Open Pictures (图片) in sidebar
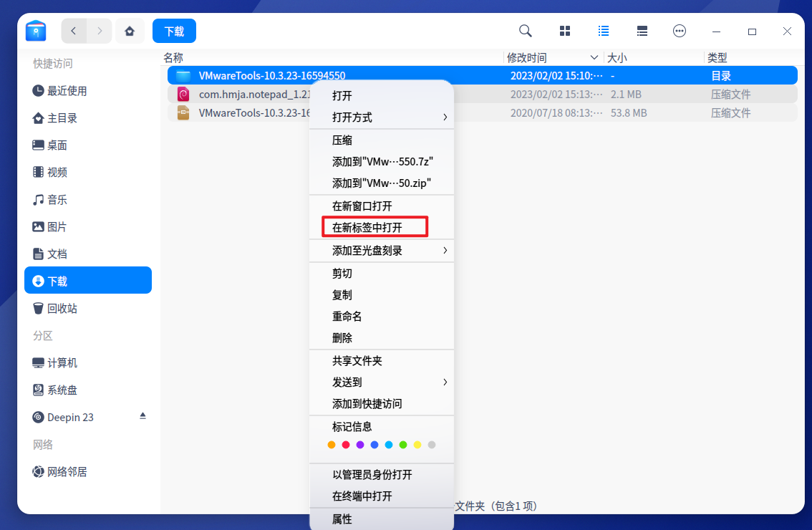This screenshot has width=812, height=530. click(x=88, y=227)
